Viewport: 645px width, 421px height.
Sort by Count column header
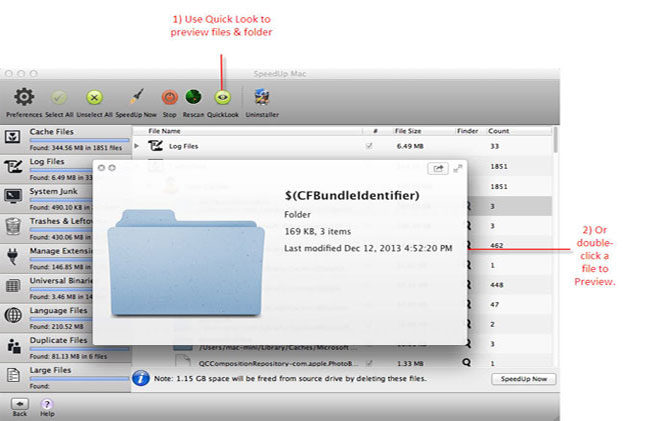(x=499, y=131)
